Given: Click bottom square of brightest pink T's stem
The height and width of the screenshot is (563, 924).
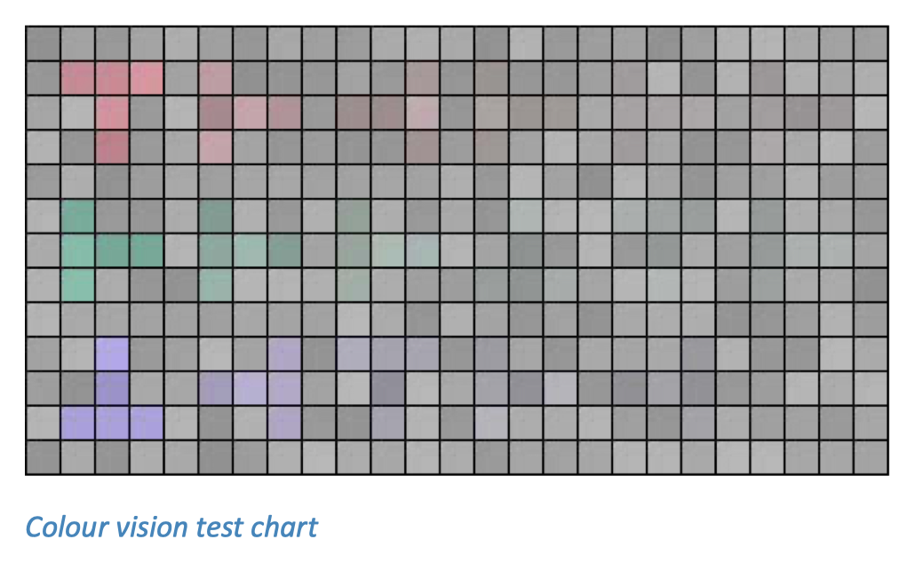Looking at the screenshot, I should (x=112, y=147).
